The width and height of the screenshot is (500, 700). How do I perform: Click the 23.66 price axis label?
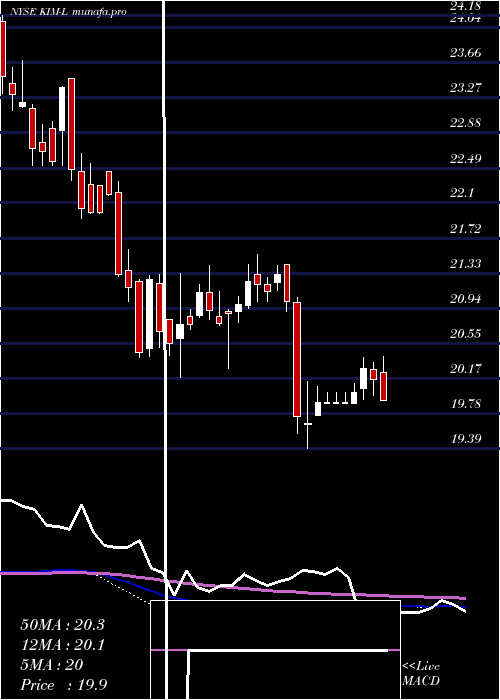coord(466,53)
